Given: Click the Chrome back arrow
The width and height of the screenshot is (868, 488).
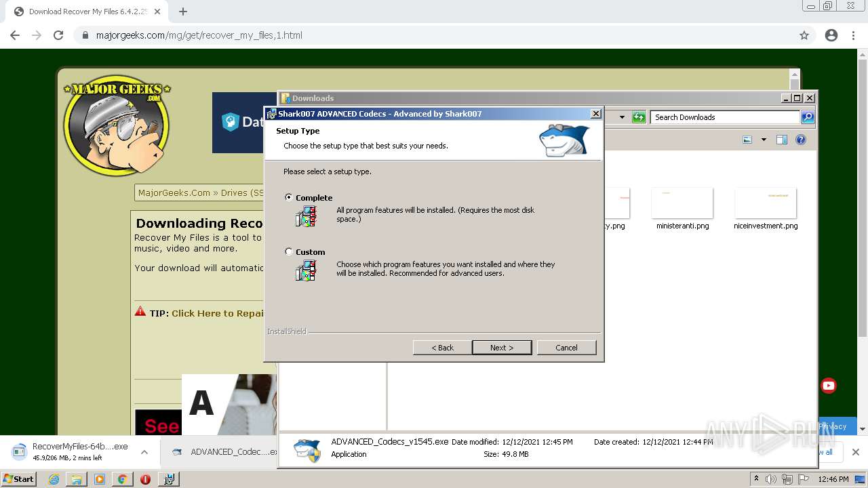Looking at the screenshot, I should (x=15, y=35).
